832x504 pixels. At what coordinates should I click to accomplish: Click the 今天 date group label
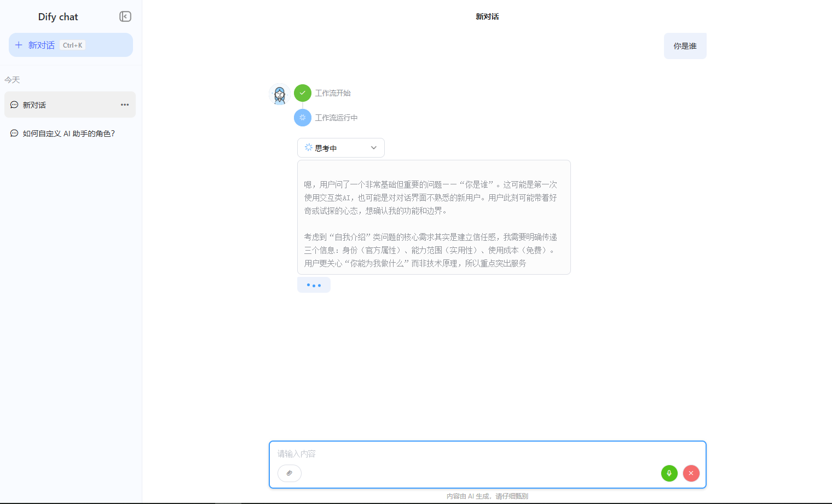(12, 80)
